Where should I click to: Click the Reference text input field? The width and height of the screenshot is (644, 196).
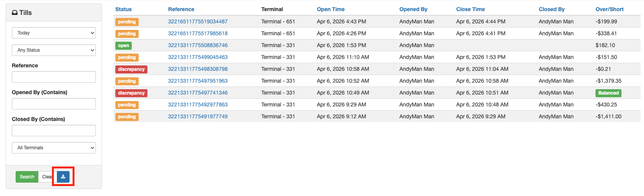pos(54,77)
